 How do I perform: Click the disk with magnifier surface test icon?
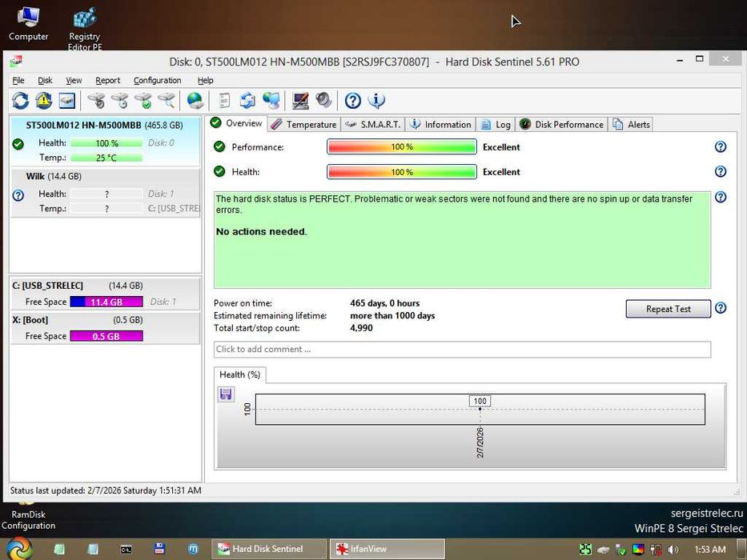click(167, 101)
